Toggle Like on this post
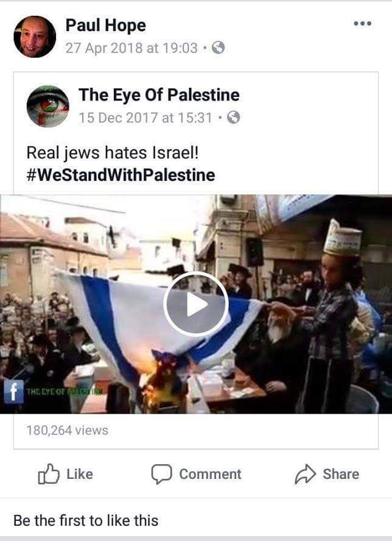Screen dimensions: 392x541 (x=65, y=474)
